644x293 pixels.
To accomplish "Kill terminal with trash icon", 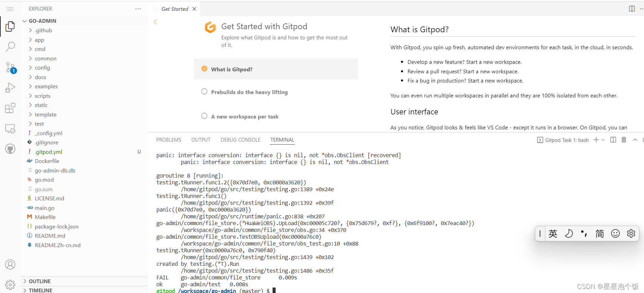I will pos(624,140).
